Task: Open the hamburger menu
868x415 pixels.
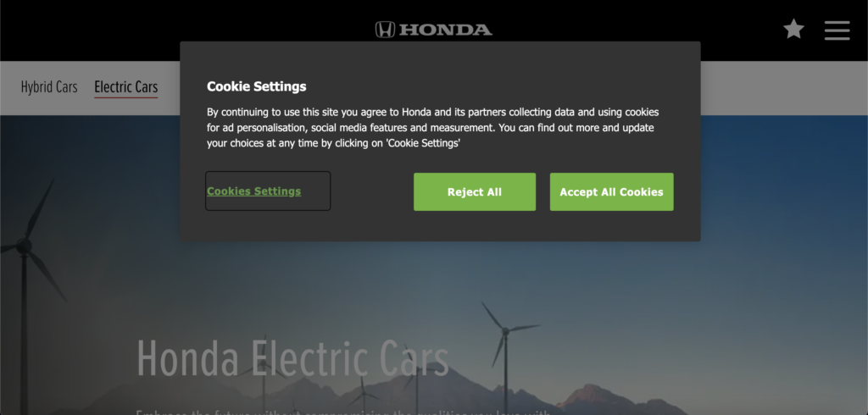Action: 837,30
